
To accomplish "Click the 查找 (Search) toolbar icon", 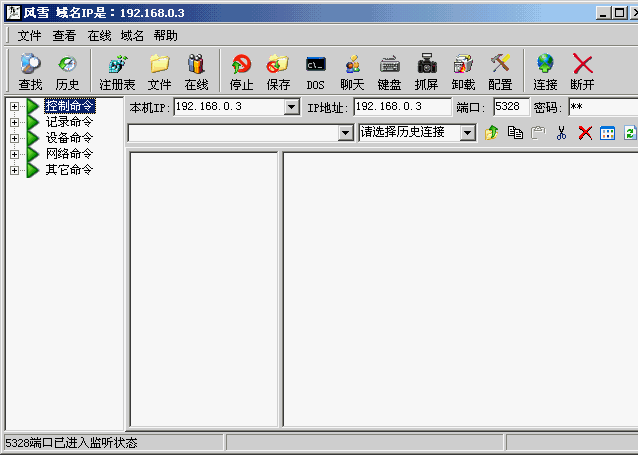I will 30,71.
